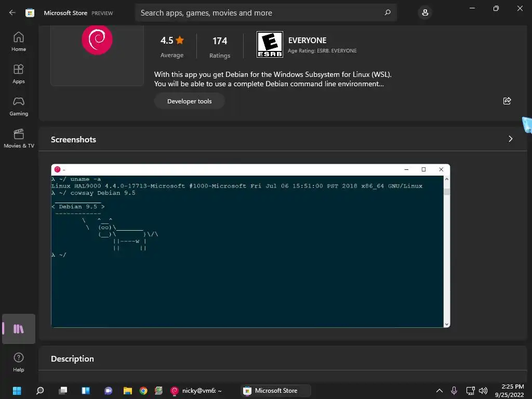Click the Description section heading
Screen dimensions: 532x399
click(x=72, y=358)
